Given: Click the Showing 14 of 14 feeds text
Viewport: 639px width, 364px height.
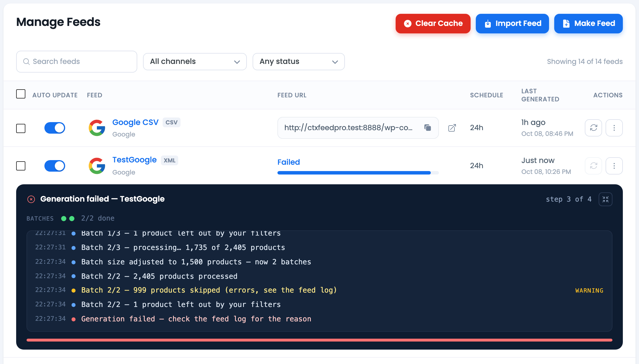Looking at the screenshot, I should [x=585, y=62].
